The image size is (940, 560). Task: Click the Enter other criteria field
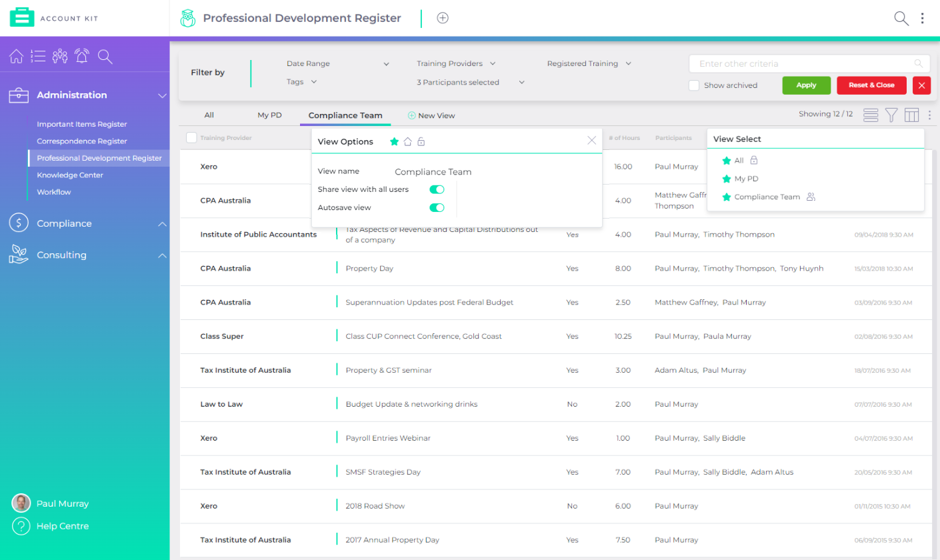pos(809,64)
